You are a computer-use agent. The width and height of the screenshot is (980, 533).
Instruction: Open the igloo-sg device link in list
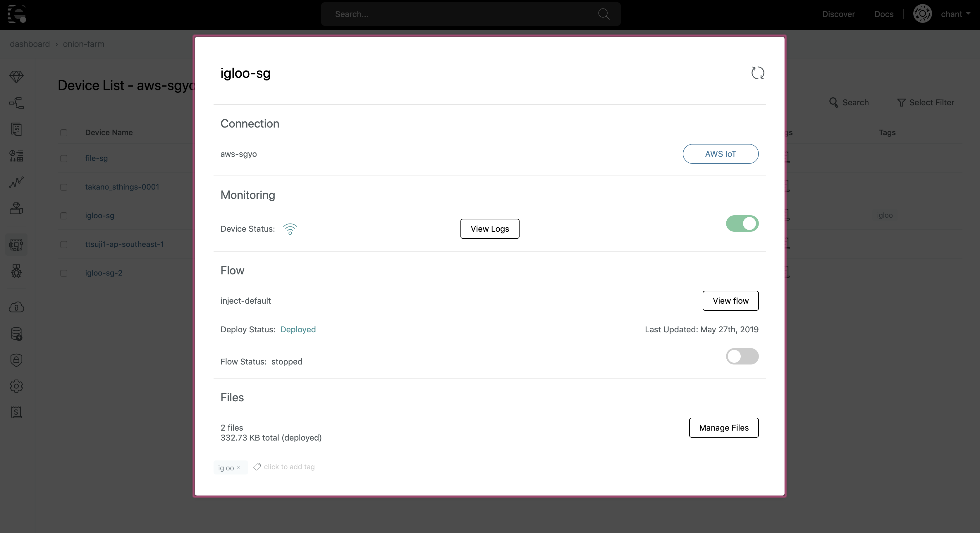100,215
